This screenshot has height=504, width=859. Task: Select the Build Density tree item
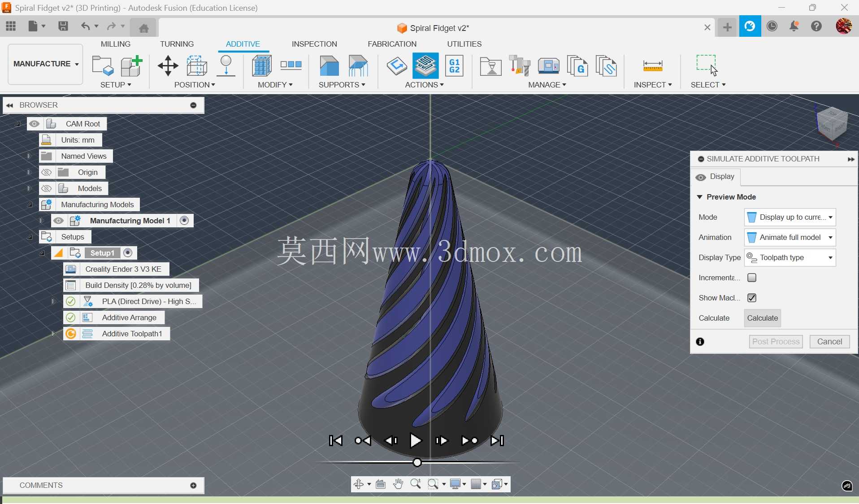131,285
